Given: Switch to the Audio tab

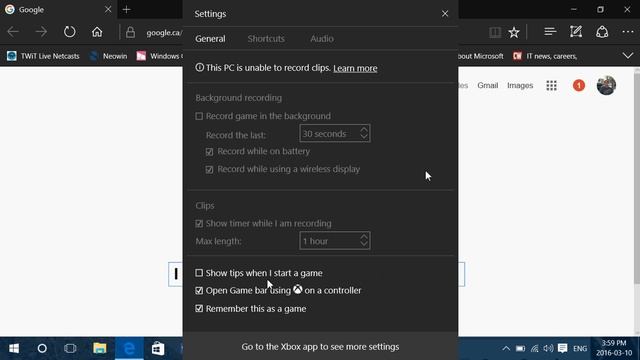Looking at the screenshot, I should (x=322, y=39).
